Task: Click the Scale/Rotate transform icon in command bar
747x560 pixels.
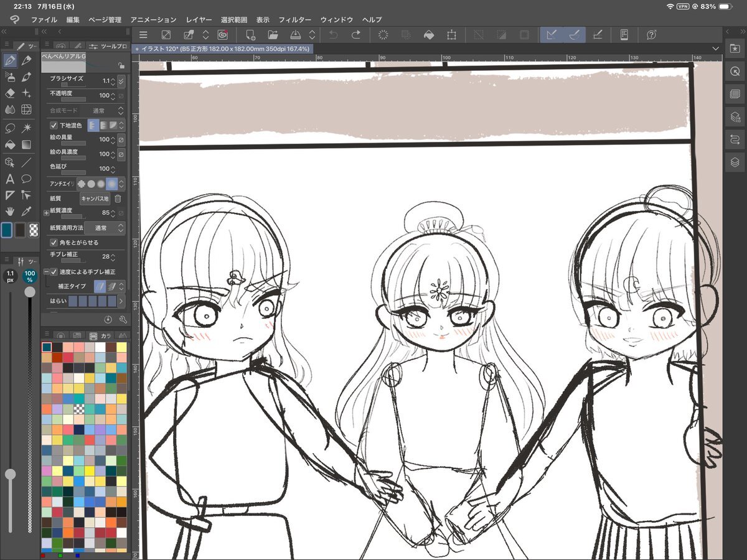Action: 452,35
